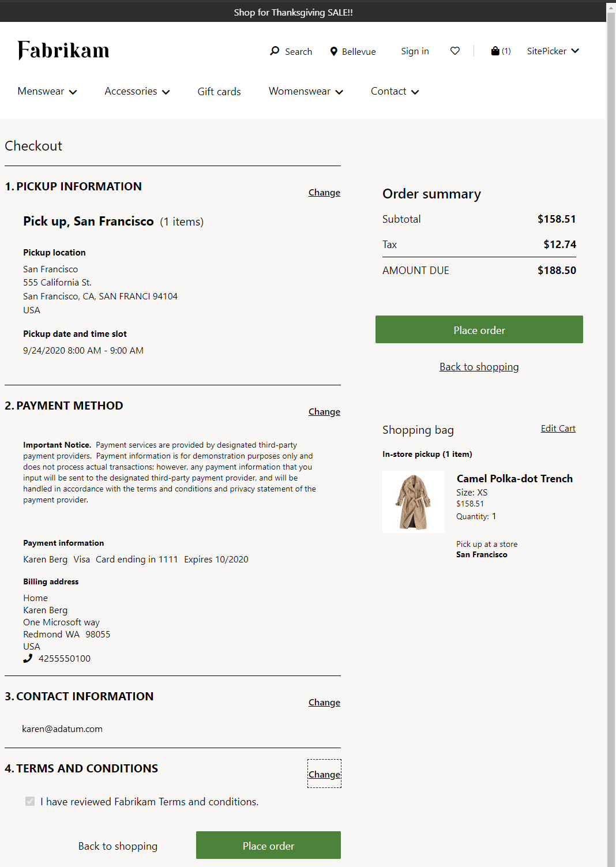Open the shopping bag cart icon
Image resolution: width=616 pixels, height=867 pixels.
494,51
